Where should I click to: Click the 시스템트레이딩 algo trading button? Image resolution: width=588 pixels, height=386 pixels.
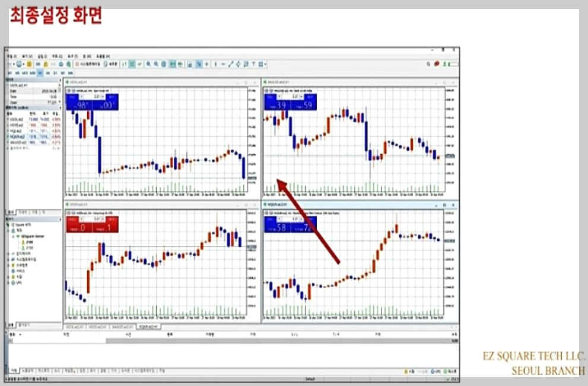pyautogui.click(x=88, y=64)
